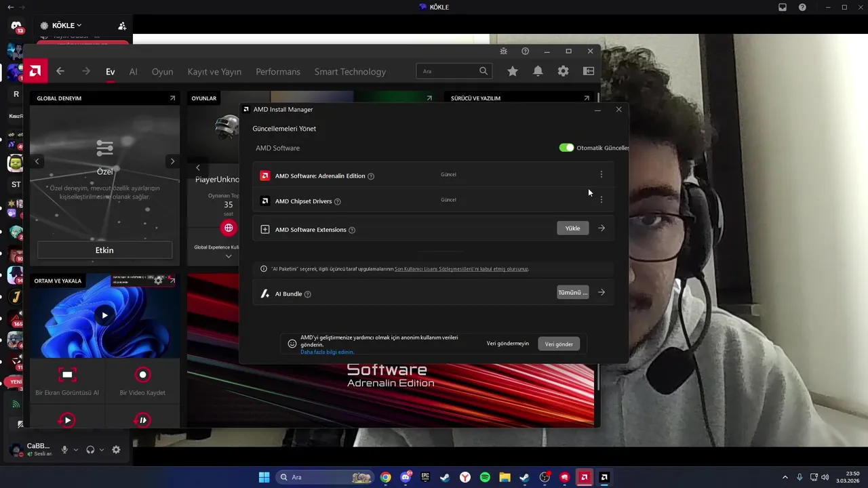Open more options for AMD Chipset Drivers row
This screenshot has width=868, height=488.
[x=601, y=200]
